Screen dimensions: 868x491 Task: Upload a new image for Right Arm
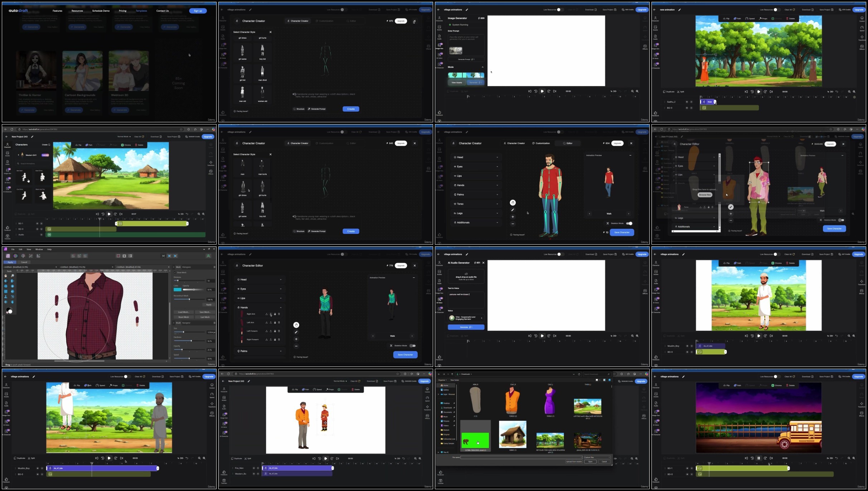271,314
